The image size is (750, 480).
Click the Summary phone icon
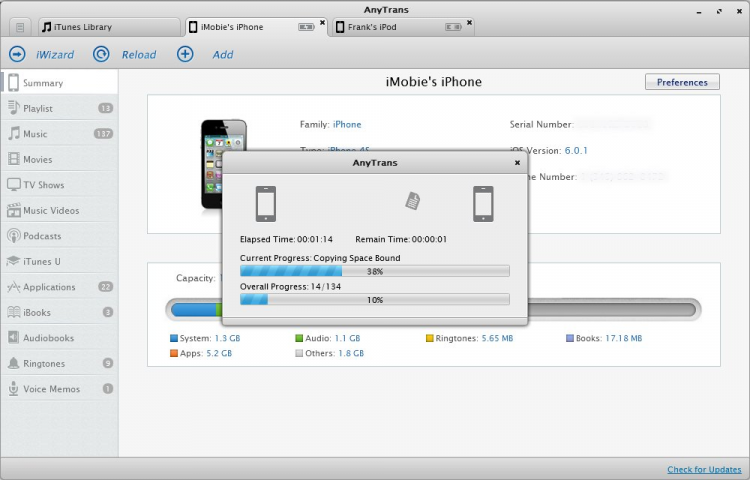click(x=13, y=83)
